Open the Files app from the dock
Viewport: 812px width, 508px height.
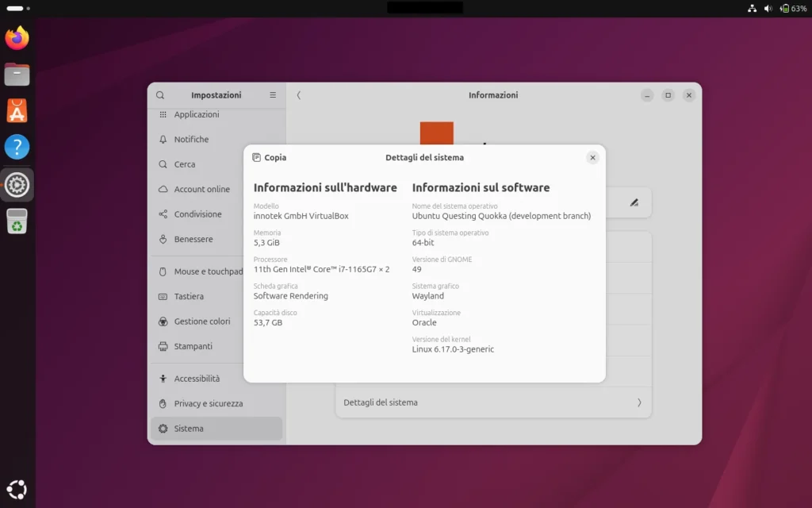tap(17, 74)
